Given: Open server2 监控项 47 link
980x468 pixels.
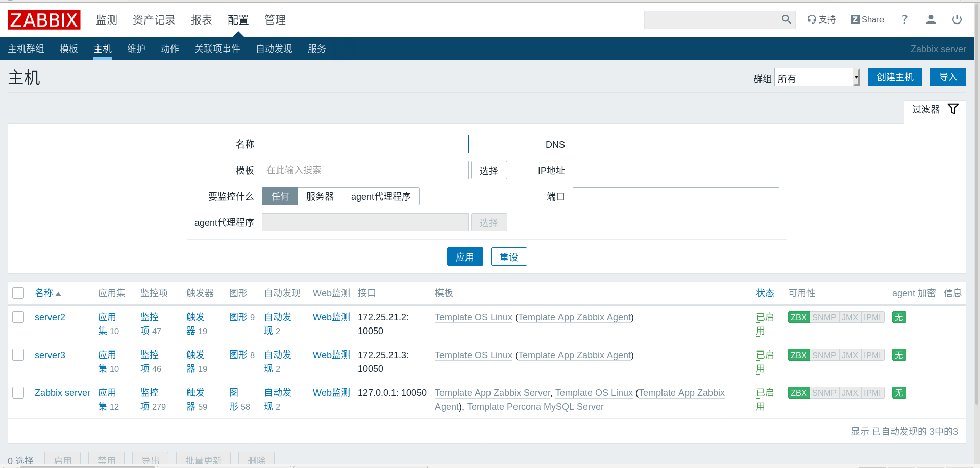Looking at the screenshot, I should (x=150, y=324).
